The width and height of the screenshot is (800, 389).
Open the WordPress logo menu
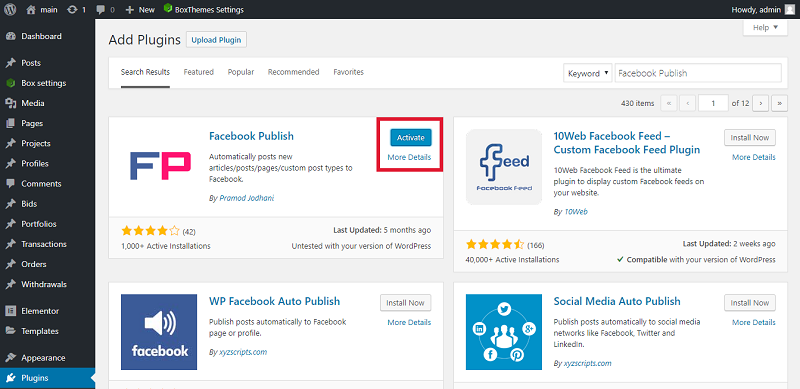coord(10,9)
